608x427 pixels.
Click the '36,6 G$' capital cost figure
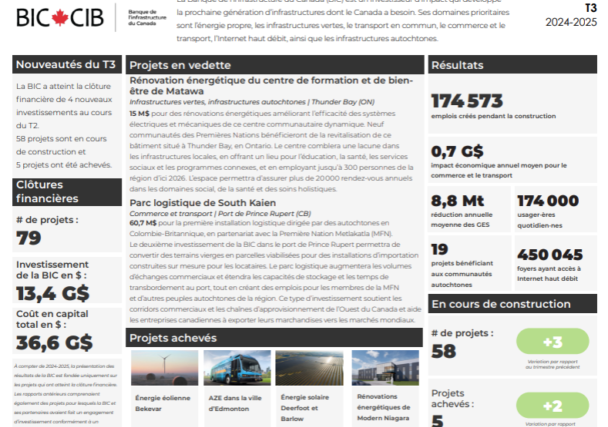pos(54,342)
